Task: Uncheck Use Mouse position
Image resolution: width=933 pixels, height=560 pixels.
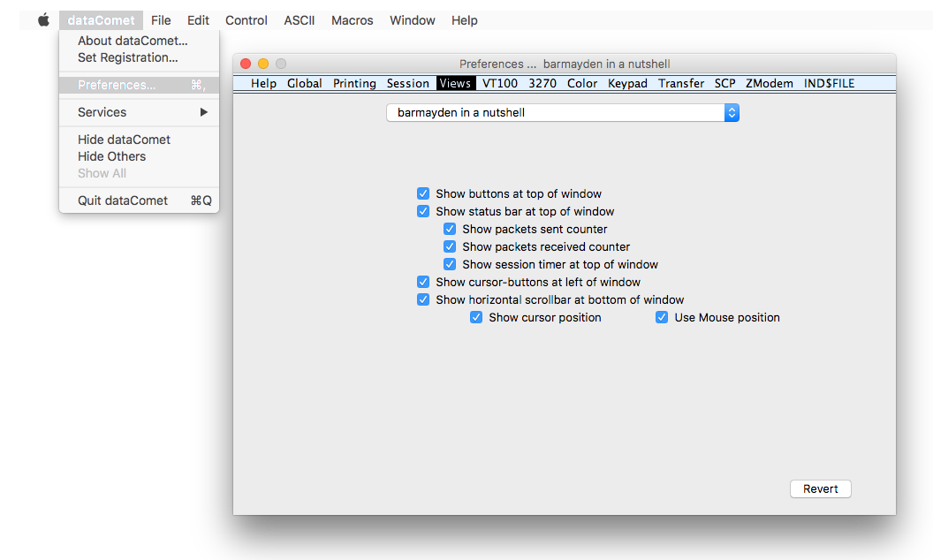Action: pyautogui.click(x=662, y=317)
